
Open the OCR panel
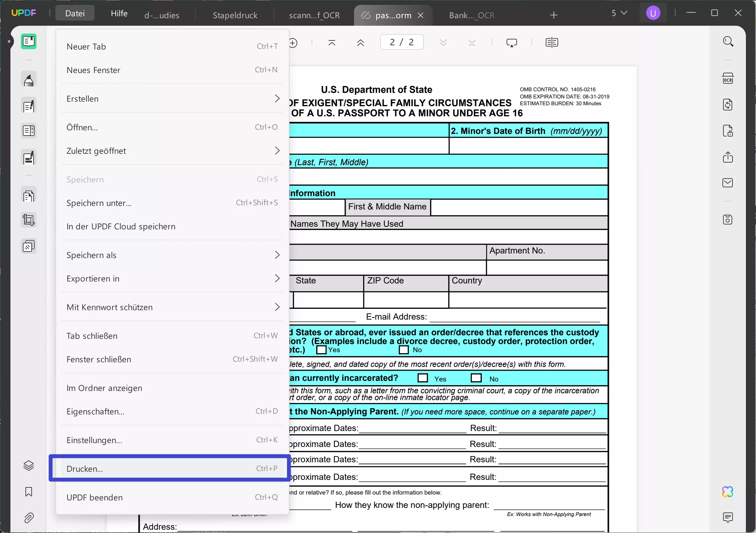pos(728,78)
